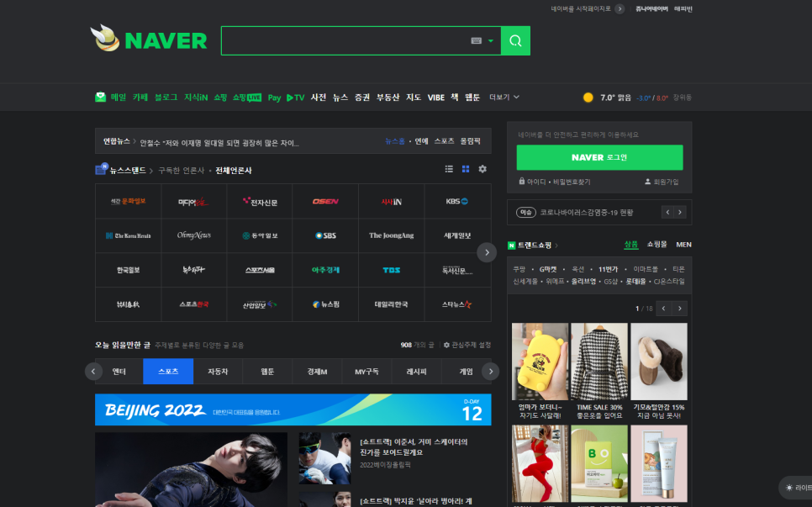Expand the 더보기 more services menu
Image resolution: width=812 pixels, height=507 pixels.
[504, 98]
